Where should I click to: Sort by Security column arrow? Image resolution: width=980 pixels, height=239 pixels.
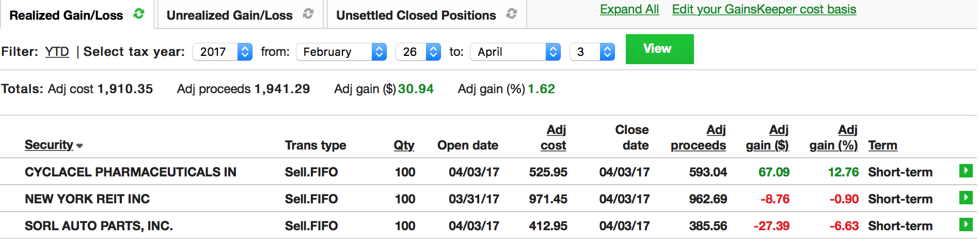coord(80,146)
